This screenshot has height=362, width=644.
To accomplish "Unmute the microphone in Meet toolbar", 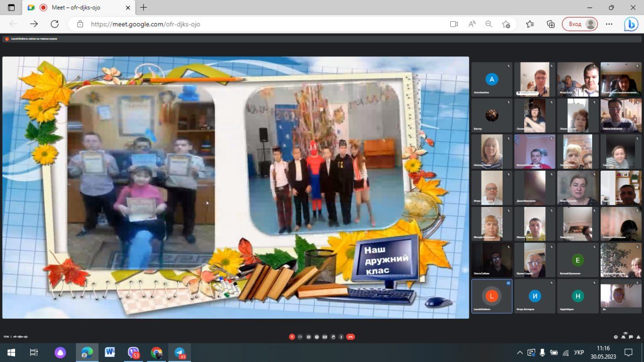I will click(x=292, y=337).
